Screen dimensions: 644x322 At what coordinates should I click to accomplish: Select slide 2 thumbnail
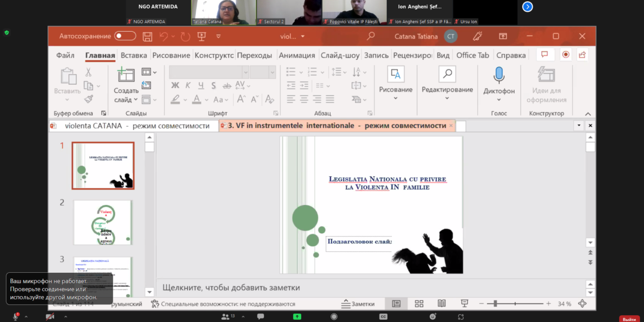pyautogui.click(x=103, y=222)
